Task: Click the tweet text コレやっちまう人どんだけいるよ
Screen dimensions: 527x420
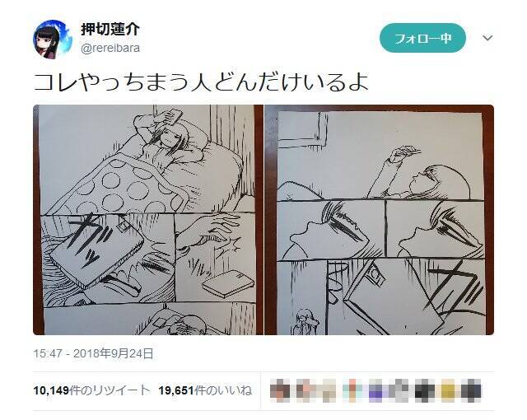Action: [x=201, y=82]
